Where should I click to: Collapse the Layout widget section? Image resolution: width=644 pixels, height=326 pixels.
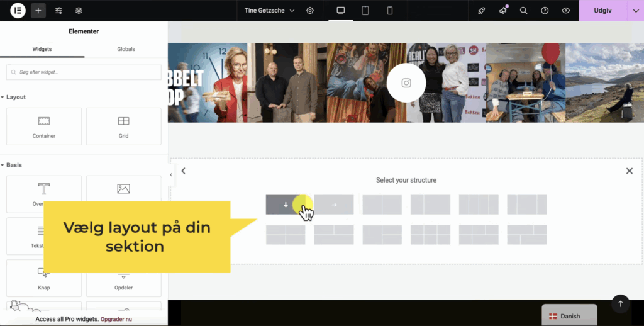tap(16, 97)
